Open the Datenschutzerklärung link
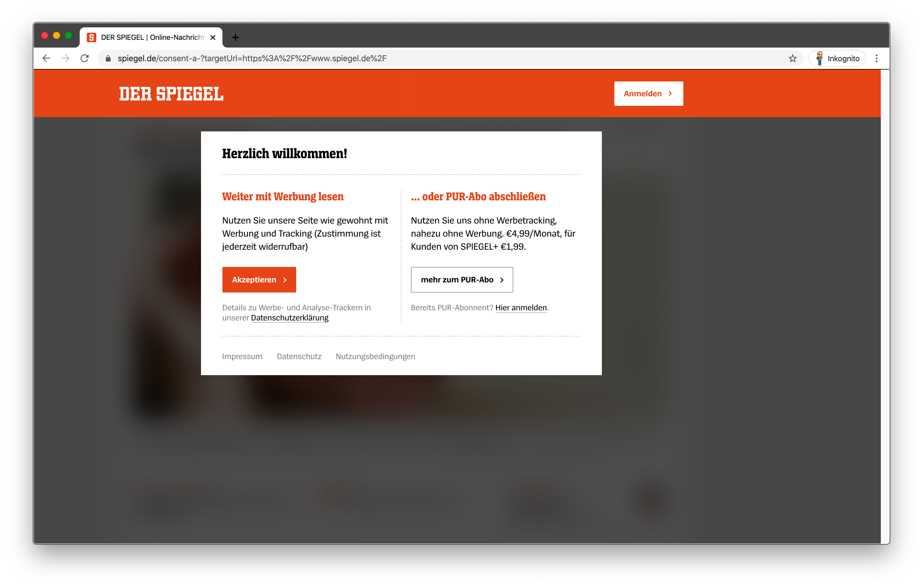923x588 pixels. coord(290,318)
